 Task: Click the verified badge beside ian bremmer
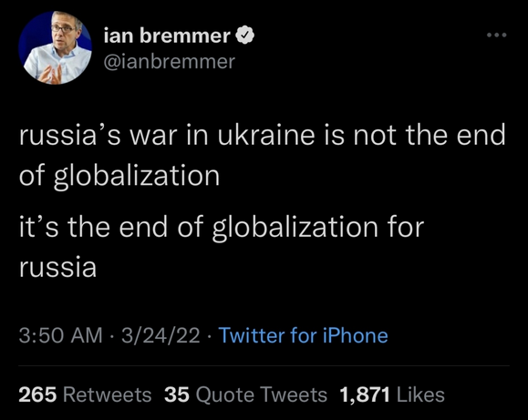pyautogui.click(x=244, y=35)
